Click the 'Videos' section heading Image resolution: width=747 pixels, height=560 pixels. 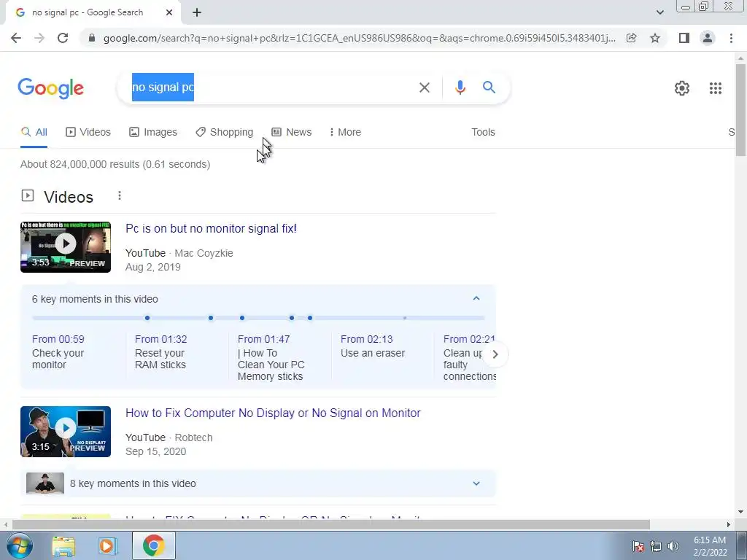[69, 197]
